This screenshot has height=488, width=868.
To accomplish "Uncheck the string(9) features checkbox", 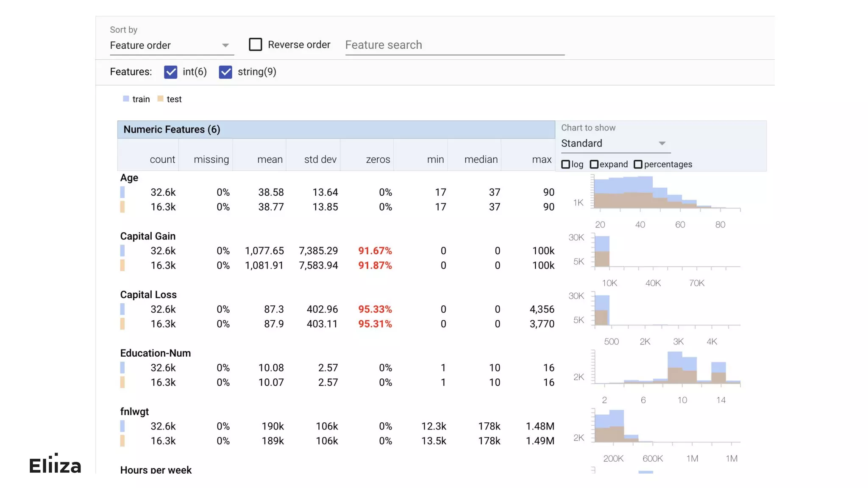I will pyautogui.click(x=225, y=72).
